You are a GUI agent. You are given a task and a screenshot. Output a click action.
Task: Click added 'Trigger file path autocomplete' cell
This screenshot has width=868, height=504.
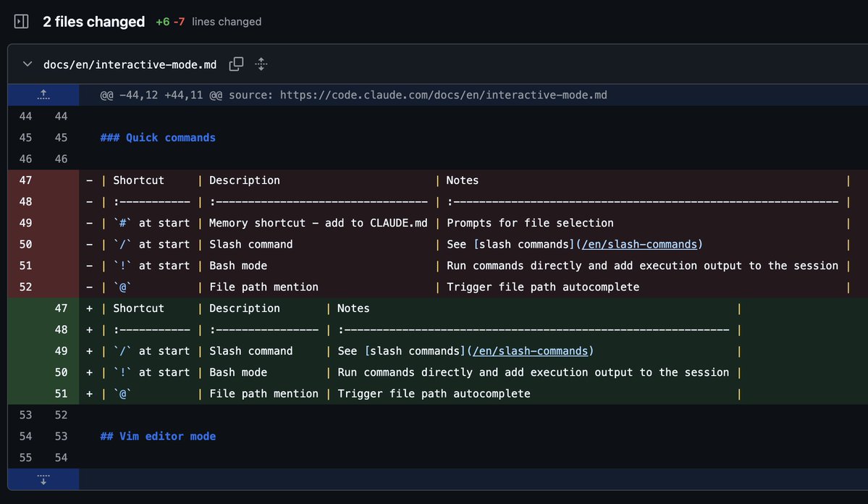pyautogui.click(x=434, y=394)
